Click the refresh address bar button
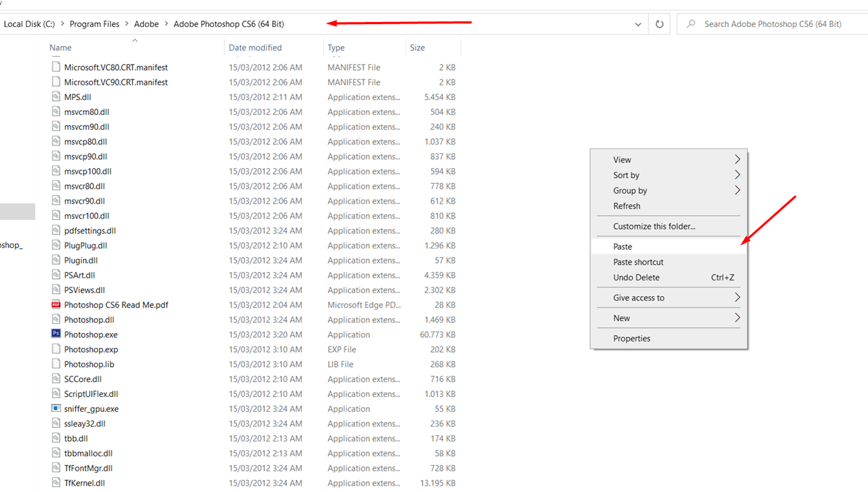Image resolution: width=868 pixels, height=492 pixels. point(659,24)
